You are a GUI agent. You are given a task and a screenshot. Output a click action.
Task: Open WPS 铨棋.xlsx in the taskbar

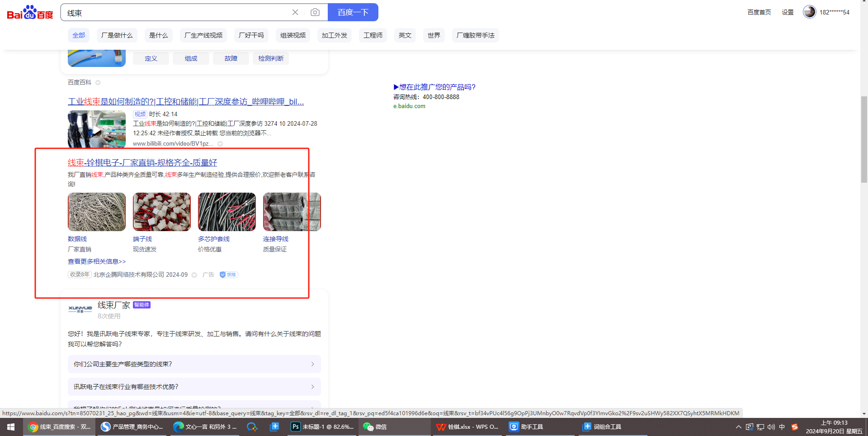pyautogui.click(x=467, y=427)
